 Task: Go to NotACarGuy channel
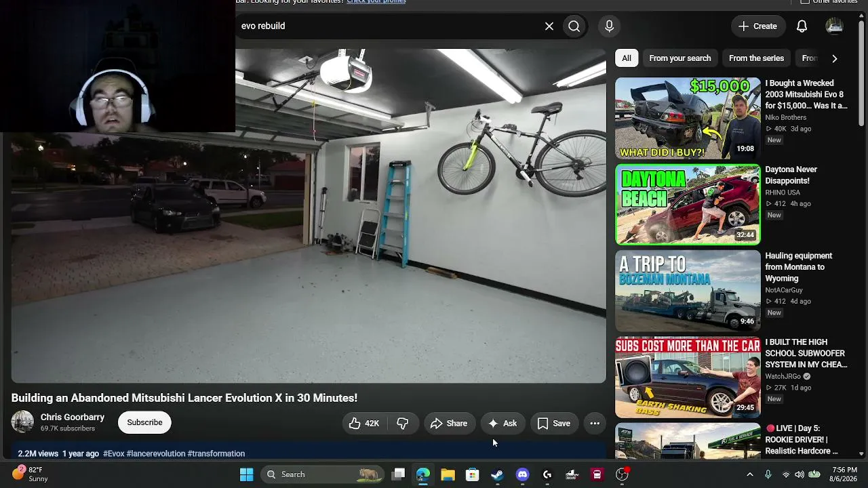(784, 290)
